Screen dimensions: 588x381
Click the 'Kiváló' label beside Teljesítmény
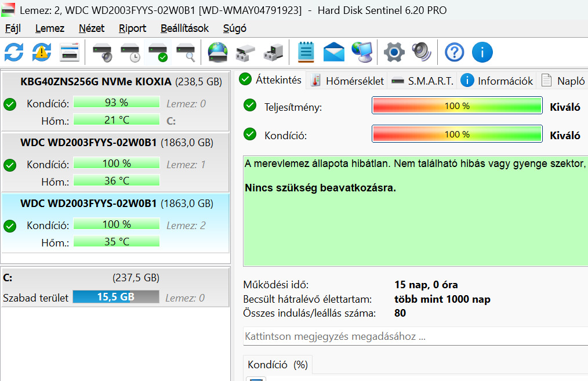point(565,107)
